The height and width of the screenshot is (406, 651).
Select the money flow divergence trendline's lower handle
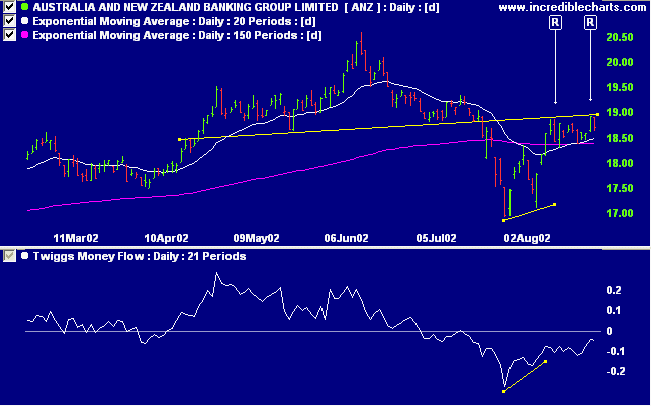click(x=504, y=391)
